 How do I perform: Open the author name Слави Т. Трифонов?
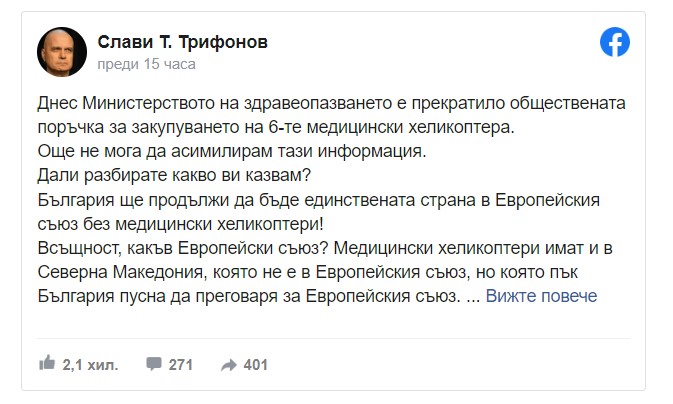[183, 42]
